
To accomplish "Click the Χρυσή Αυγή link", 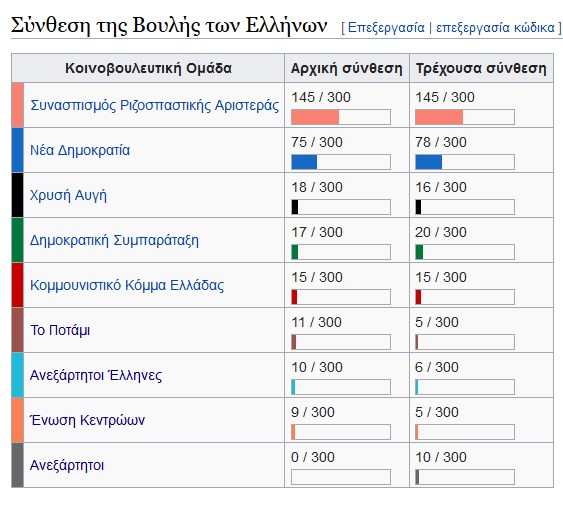I will click(68, 195).
